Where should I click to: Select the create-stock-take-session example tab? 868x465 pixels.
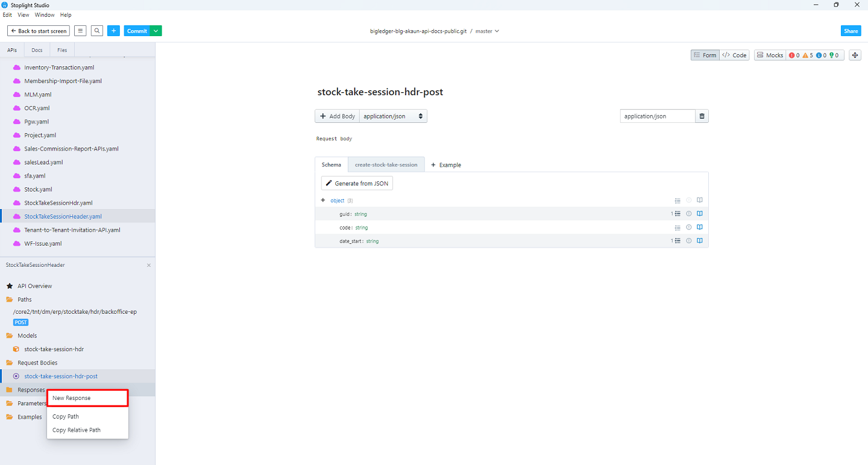pos(386,164)
